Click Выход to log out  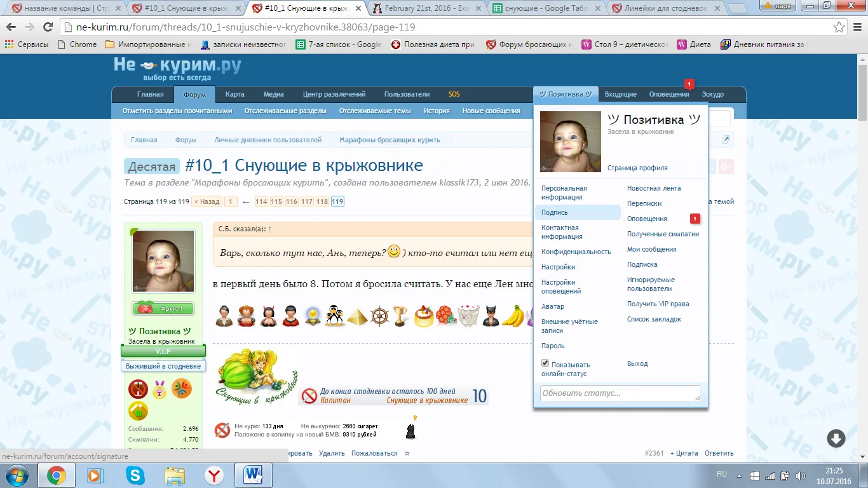pos(637,363)
